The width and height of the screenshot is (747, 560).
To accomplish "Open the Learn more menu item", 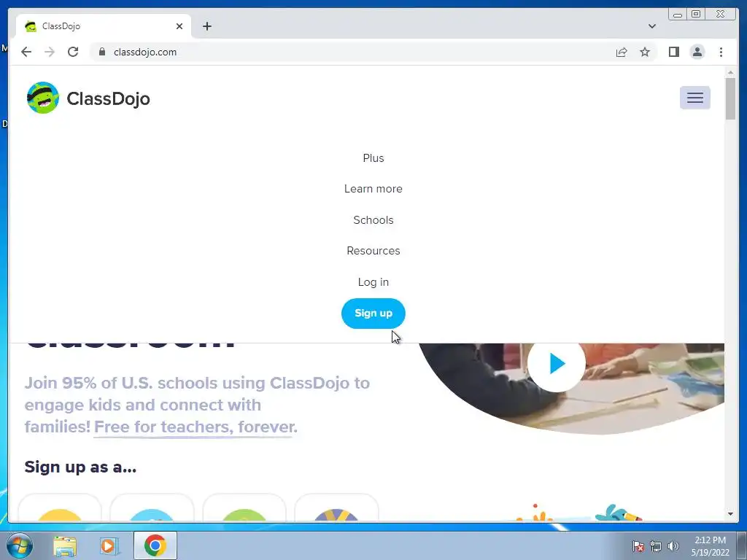I will (373, 189).
